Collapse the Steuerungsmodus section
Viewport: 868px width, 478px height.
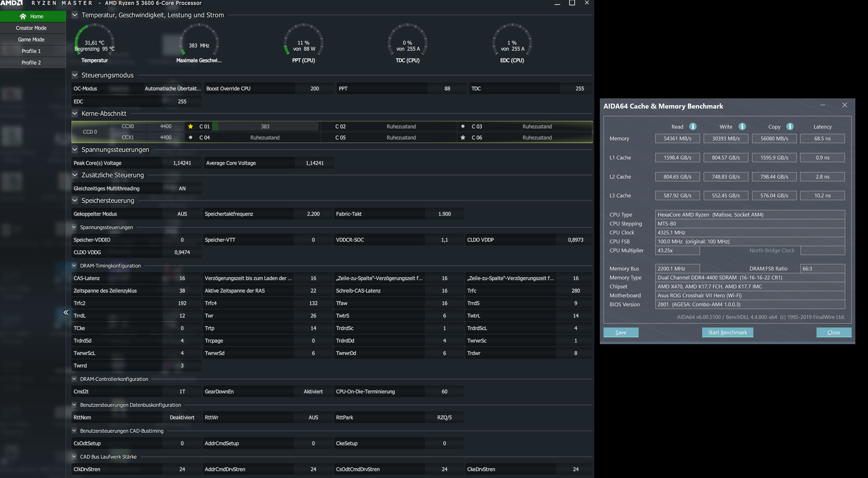point(75,75)
